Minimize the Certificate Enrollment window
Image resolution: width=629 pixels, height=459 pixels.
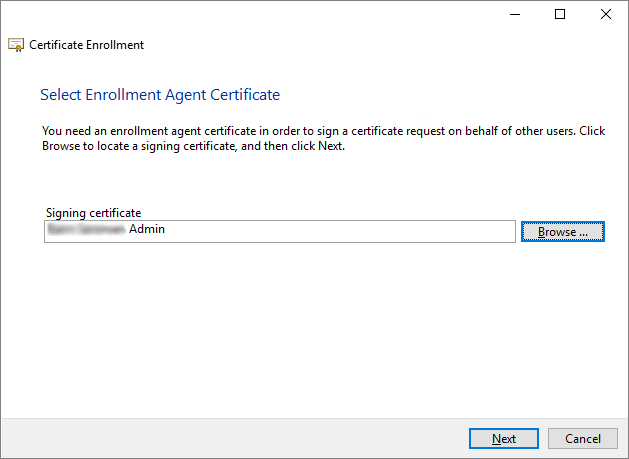(x=514, y=14)
